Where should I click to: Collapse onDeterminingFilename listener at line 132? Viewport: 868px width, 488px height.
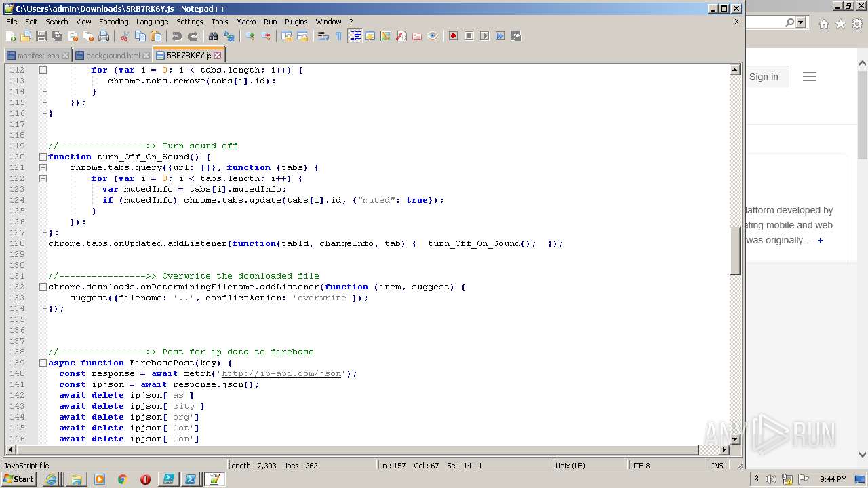43,287
